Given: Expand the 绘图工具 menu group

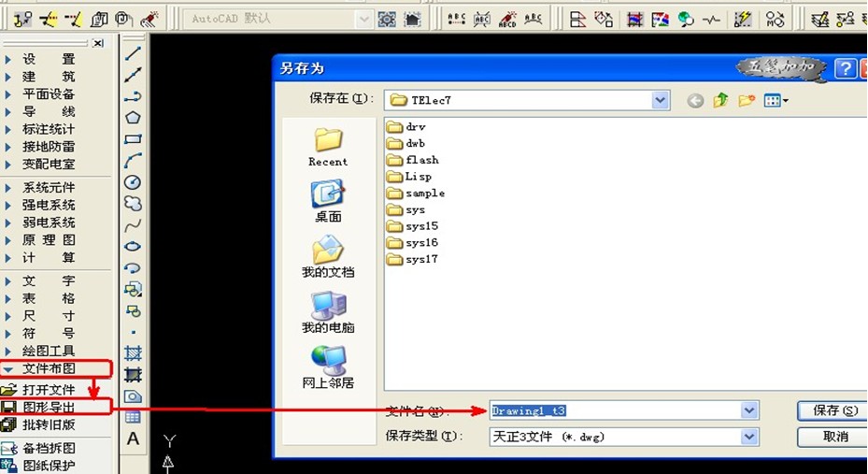Looking at the screenshot, I should coord(48,352).
